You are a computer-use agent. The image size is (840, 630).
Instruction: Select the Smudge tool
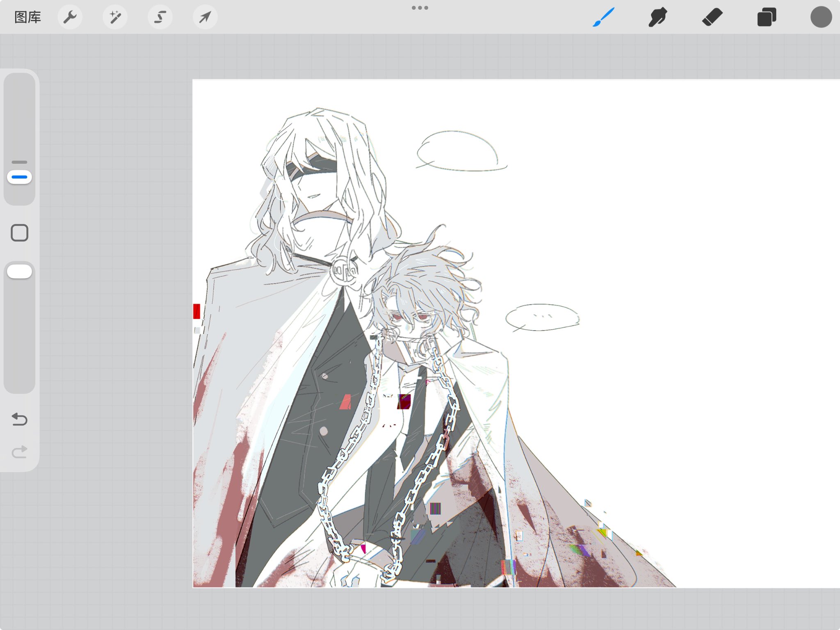pyautogui.click(x=657, y=17)
